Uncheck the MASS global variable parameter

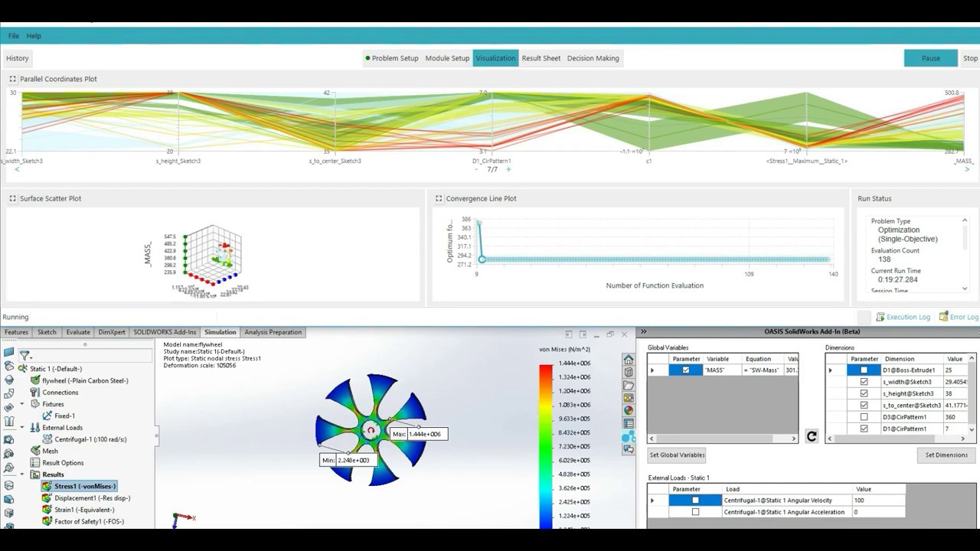pyautogui.click(x=686, y=370)
